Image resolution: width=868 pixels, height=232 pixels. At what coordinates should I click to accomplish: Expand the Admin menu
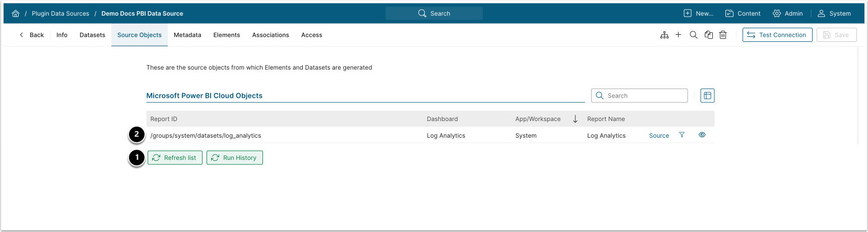coord(788,14)
